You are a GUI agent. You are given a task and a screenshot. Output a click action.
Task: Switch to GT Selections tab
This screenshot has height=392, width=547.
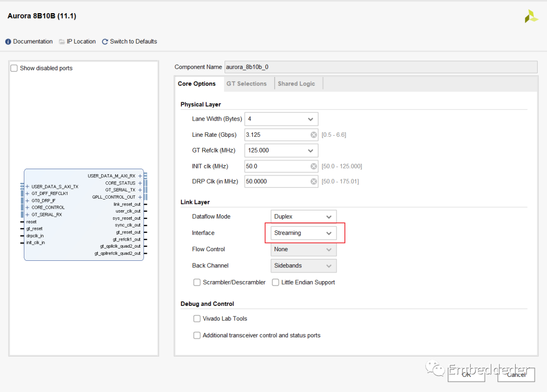point(247,84)
